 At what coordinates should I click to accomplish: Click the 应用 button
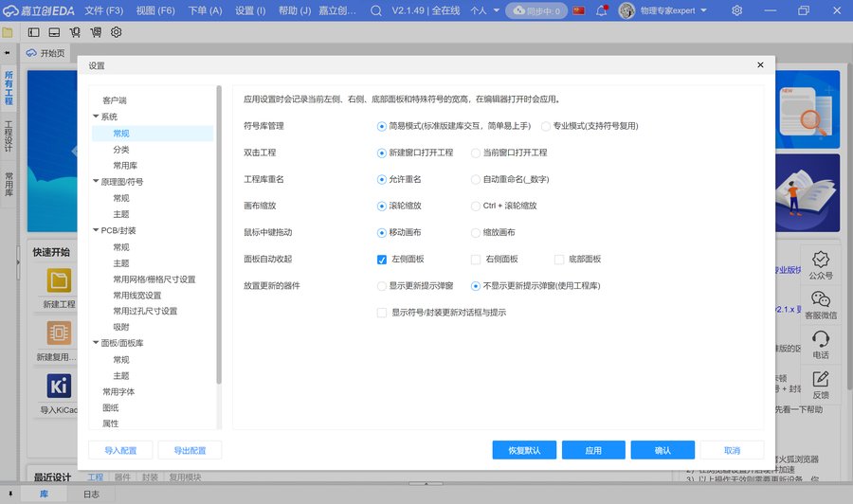click(593, 450)
